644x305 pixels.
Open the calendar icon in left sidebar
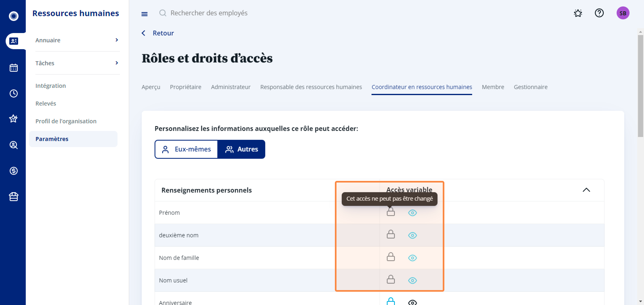pos(13,67)
